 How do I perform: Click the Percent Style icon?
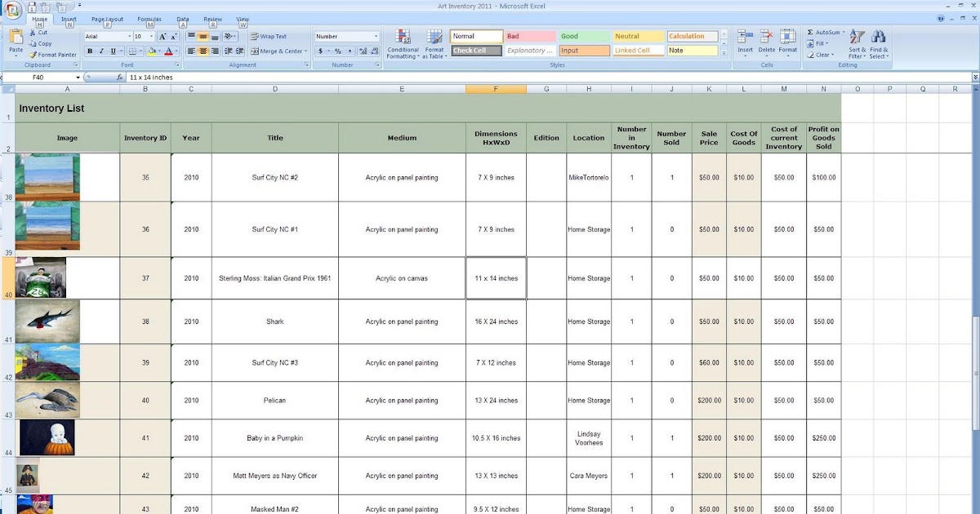point(338,51)
